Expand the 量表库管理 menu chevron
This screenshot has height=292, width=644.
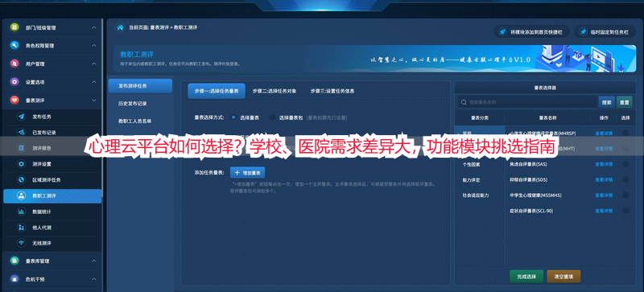(x=94, y=261)
